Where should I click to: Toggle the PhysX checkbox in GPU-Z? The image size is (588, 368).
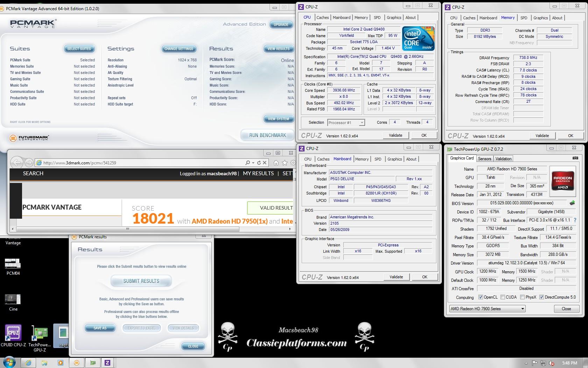click(x=522, y=297)
